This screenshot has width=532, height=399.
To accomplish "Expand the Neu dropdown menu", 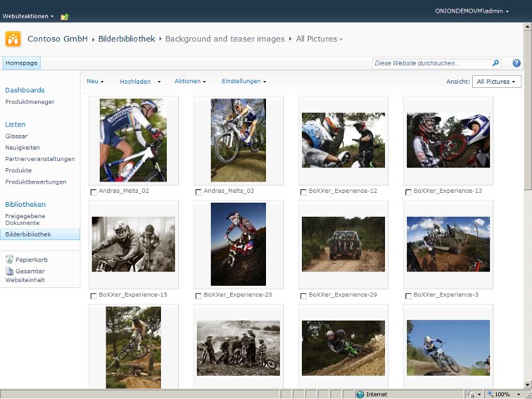I will pos(95,81).
